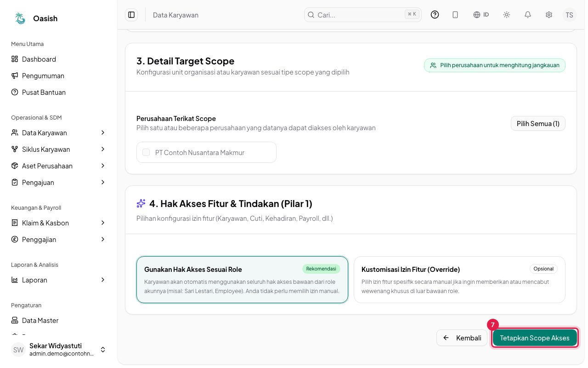Expand the Data Karyawan submenu chevron

click(103, 133)
